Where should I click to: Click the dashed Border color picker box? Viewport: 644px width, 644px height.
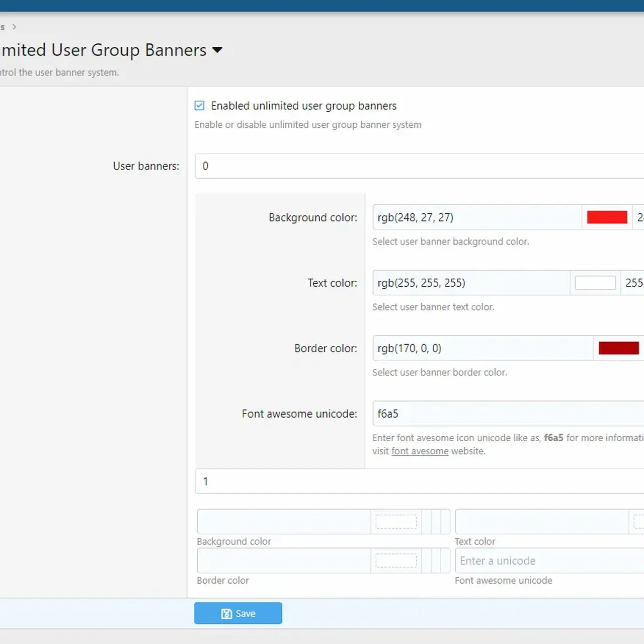(x=395, y=560)
